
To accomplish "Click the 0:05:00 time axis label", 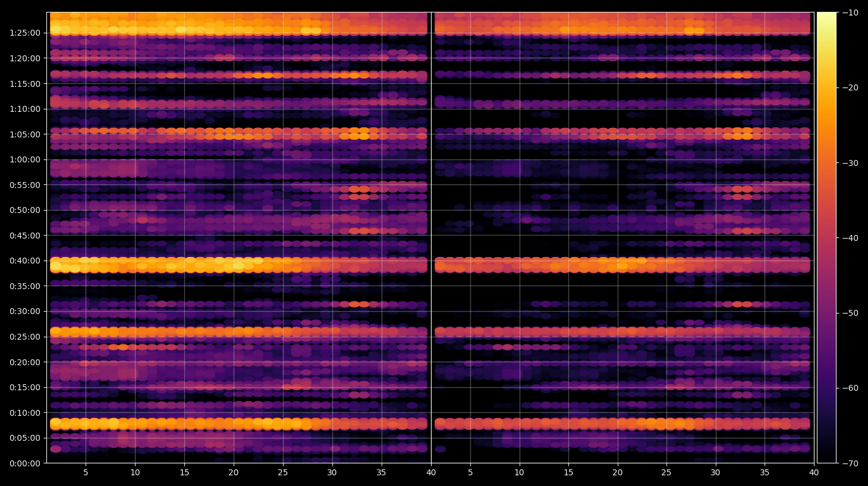I will (x=25, y=438).
